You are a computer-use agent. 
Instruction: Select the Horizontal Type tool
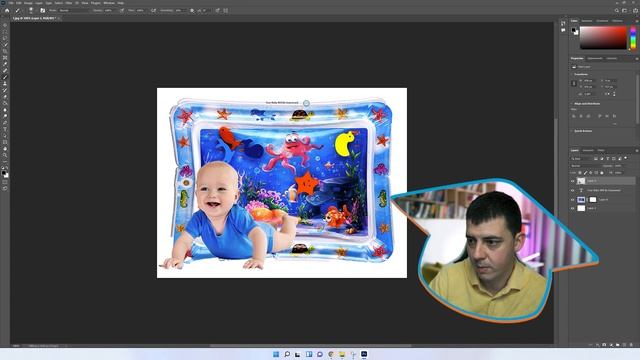(x=5, y=129)
